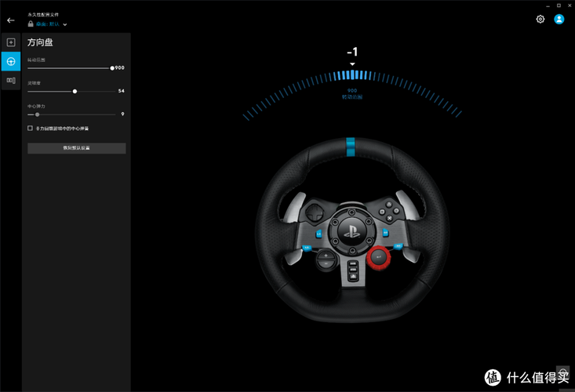
Task: Click the 900 rotation range label under the arc
Action: coord(352,90)
